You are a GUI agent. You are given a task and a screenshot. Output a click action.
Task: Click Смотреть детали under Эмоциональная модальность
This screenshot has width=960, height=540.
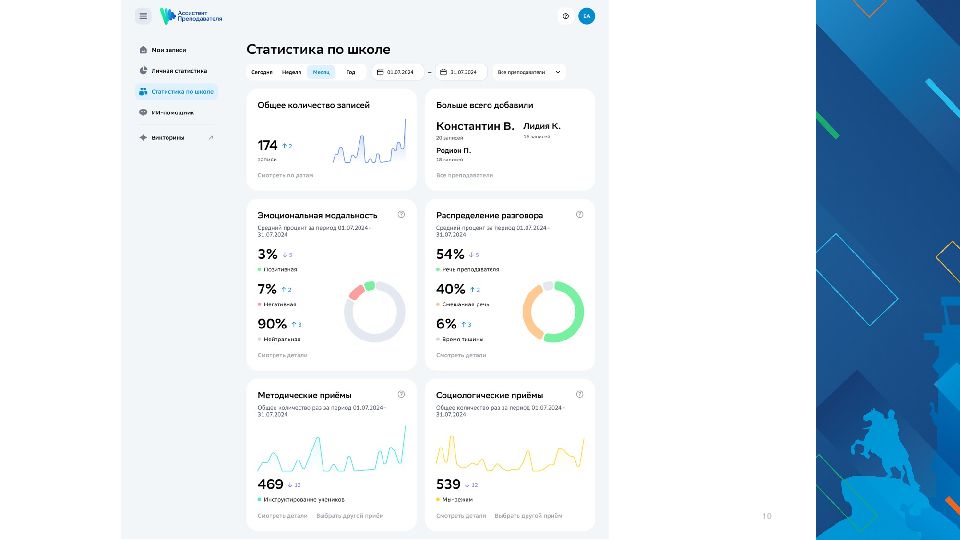282,355
